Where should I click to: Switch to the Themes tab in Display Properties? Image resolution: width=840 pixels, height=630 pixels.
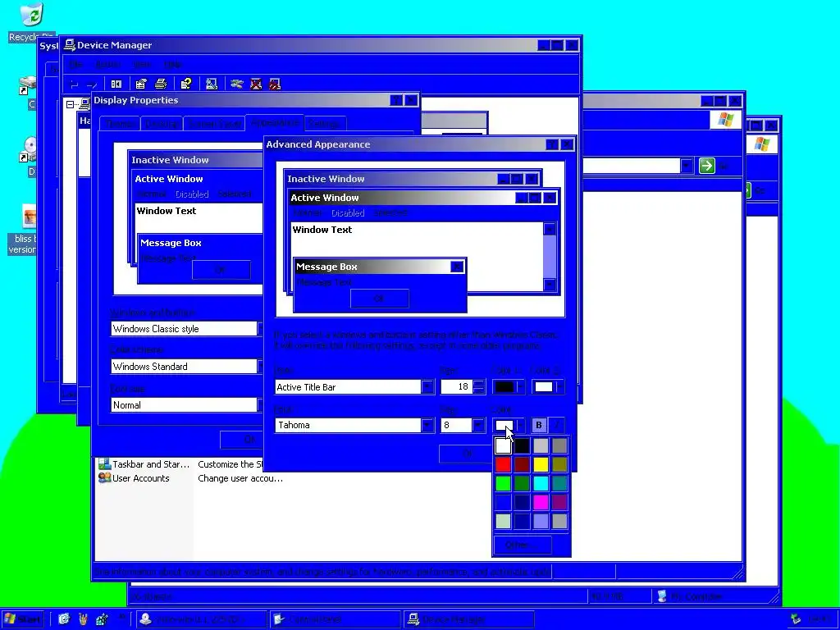[120, 124]
